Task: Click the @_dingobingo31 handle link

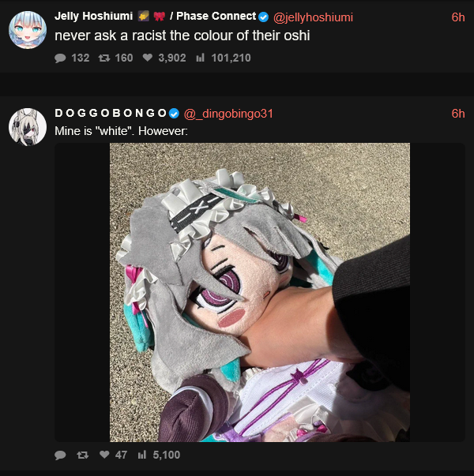Action: click(x=228, y=114)
